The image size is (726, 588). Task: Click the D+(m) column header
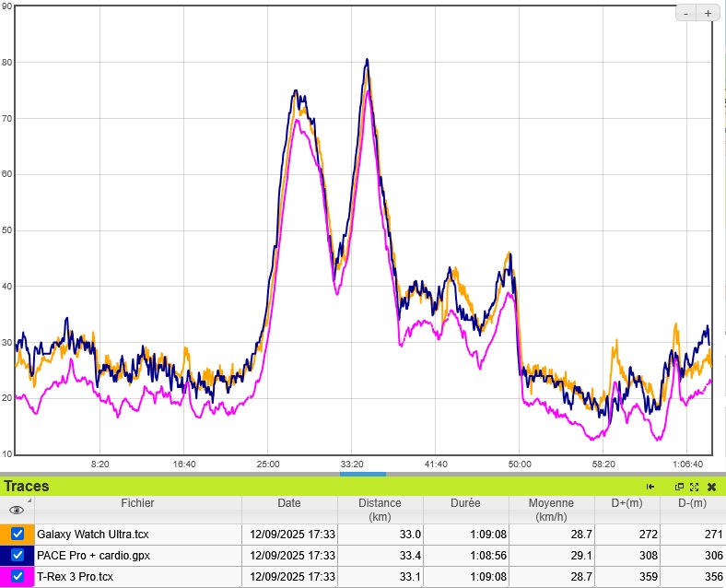tap(626, 504)
